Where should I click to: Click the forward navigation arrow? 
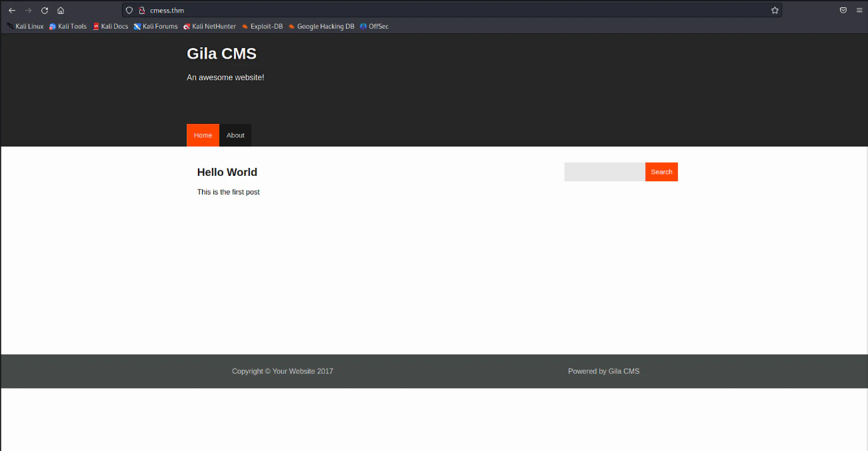coord(28,11)
